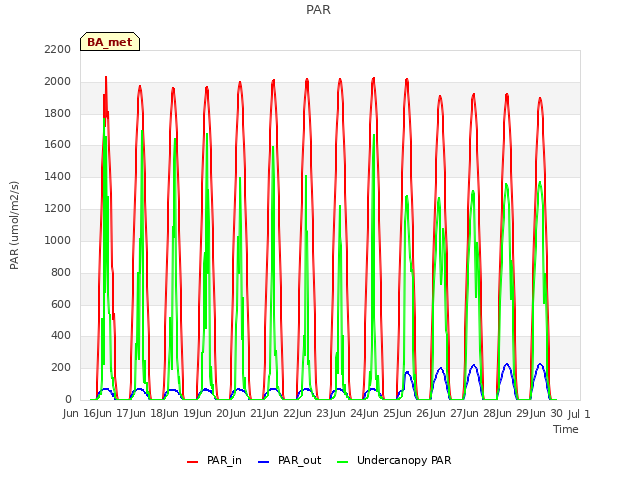Toggle the Undercanopy PAR legend entry
Image resolution: width=640 pixels, height=480 pixels.
pyautogui.click(x=394, y=460)
